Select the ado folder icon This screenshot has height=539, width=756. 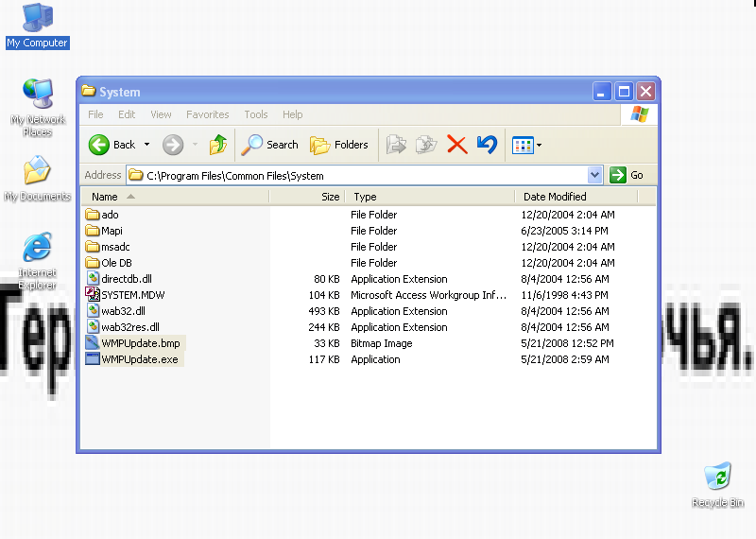point(92,215)
